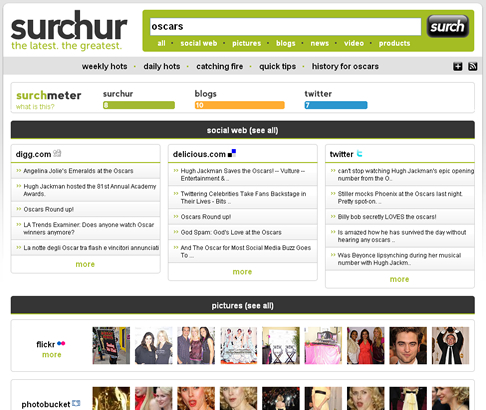Click 'what is this?' under surchmeter

click(x=35, y=107)
